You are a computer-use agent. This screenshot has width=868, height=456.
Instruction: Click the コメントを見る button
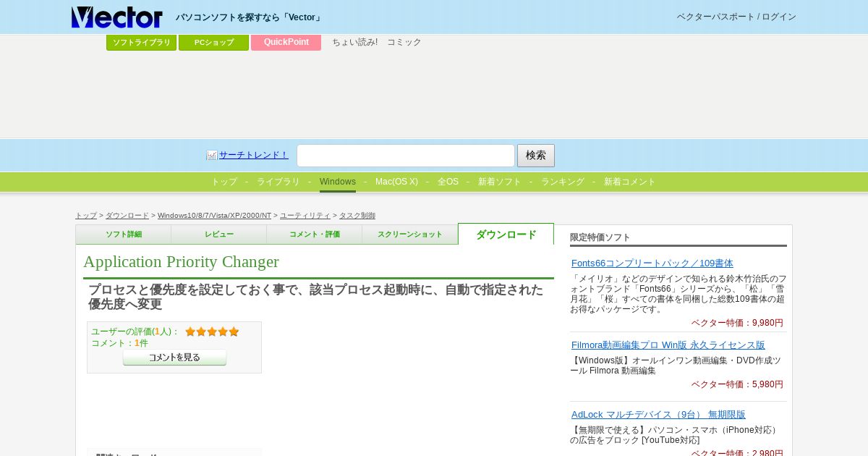pos(174,358)
